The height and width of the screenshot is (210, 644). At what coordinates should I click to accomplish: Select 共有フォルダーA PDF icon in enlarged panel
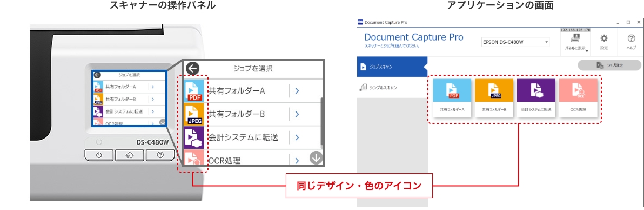pyautogui.click(x=194, y=90)
